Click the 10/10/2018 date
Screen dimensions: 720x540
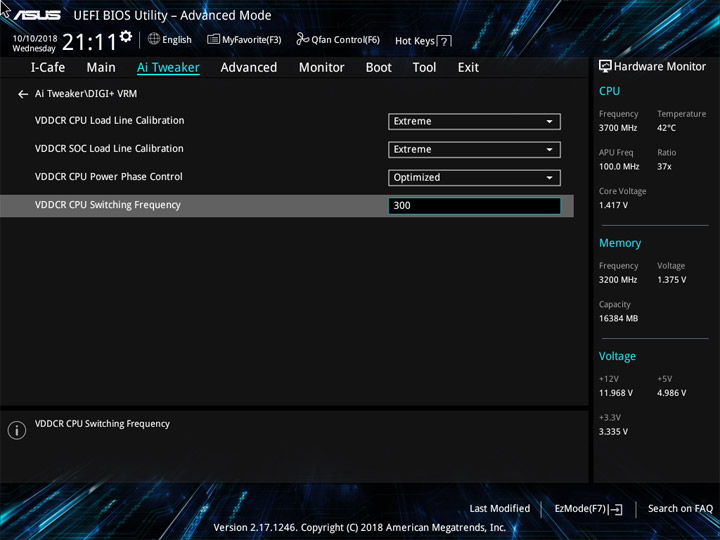[35, 39]
